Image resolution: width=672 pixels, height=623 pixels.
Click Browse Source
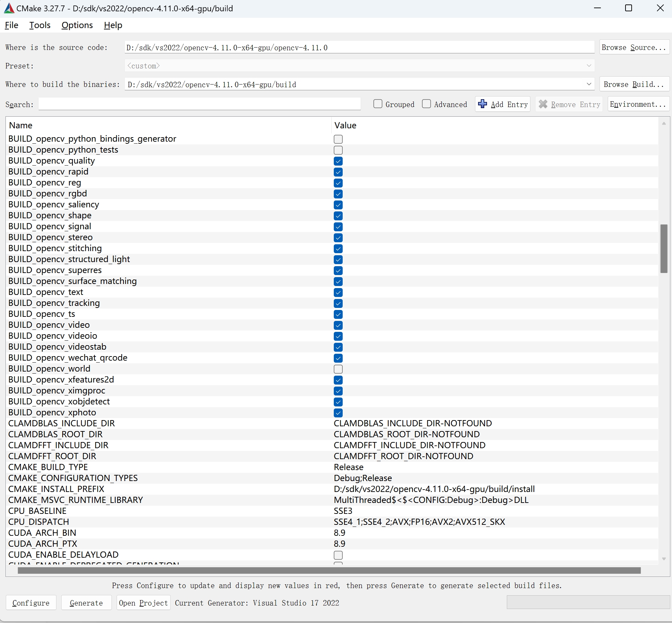tap(635, 47)
